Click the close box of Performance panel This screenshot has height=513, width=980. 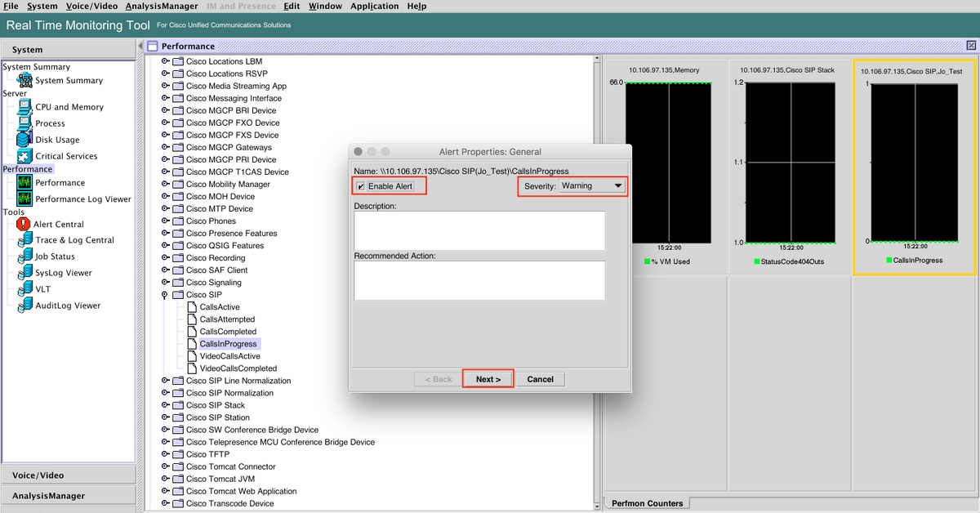[x=971, y=47]
